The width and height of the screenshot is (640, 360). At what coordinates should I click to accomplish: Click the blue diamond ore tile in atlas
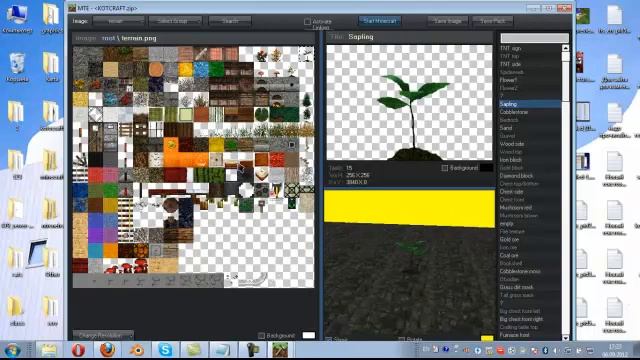click(111, 99)
